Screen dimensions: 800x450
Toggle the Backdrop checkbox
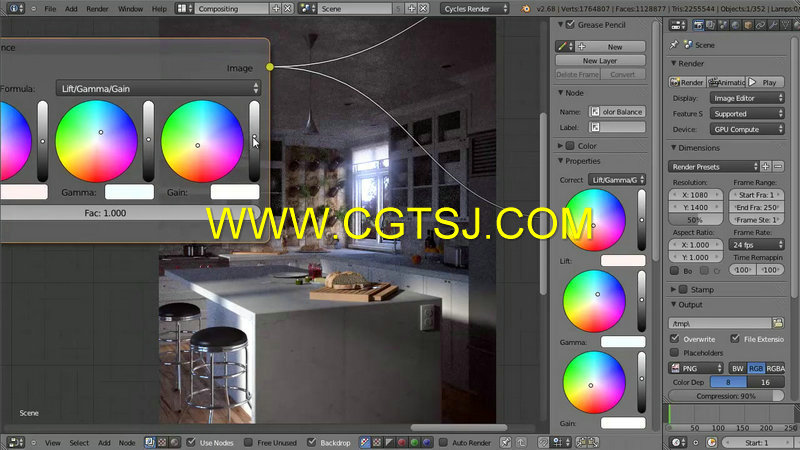click(x=312, y=442)
